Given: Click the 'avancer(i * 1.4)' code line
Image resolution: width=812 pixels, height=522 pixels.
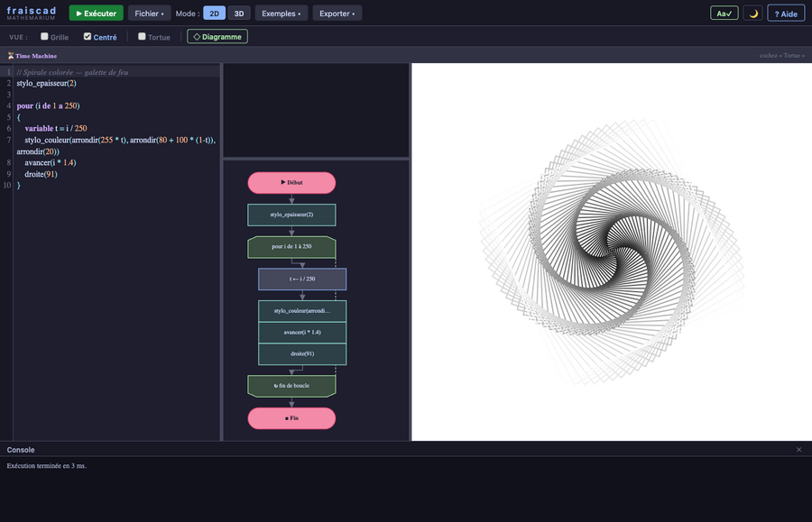Looking at the screenshot, I should pos(51,162).
